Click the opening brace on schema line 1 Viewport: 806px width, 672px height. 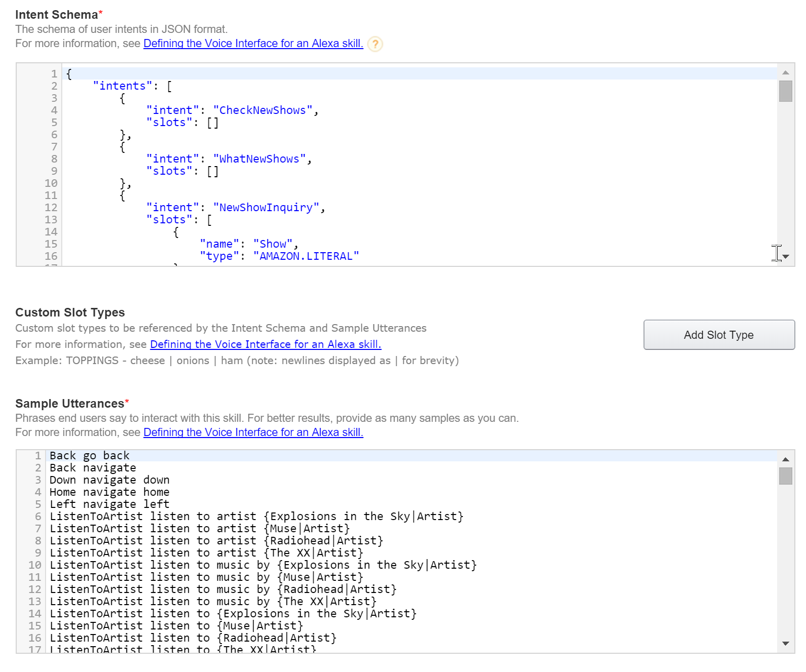click(x=69, y=74)
